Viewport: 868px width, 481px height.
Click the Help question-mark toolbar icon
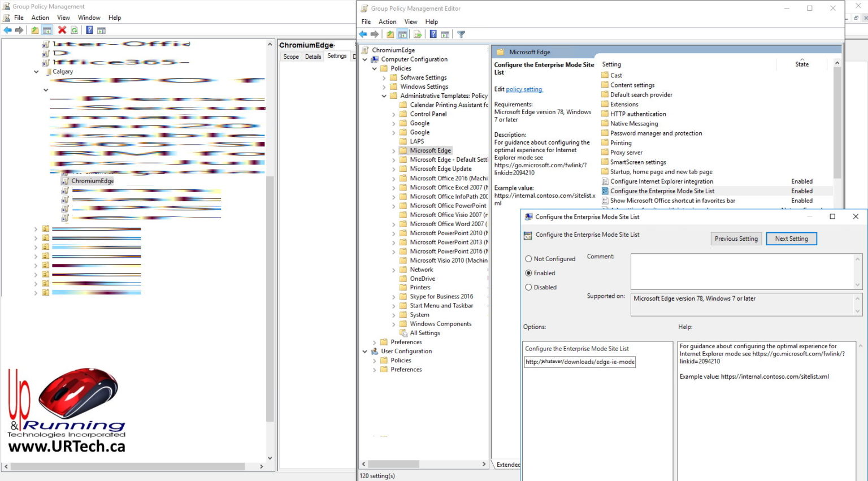pyautogui.click(x=433, y=34)
